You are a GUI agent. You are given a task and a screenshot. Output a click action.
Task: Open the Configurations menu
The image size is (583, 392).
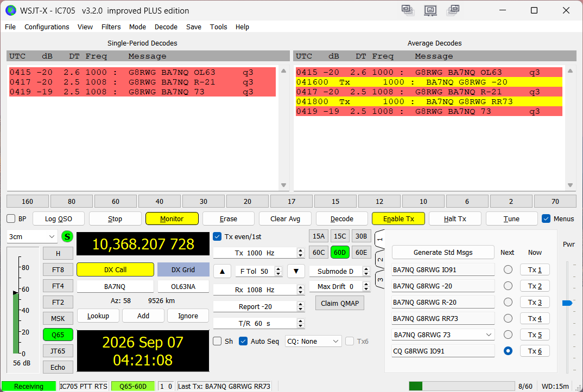coord(47,27)
